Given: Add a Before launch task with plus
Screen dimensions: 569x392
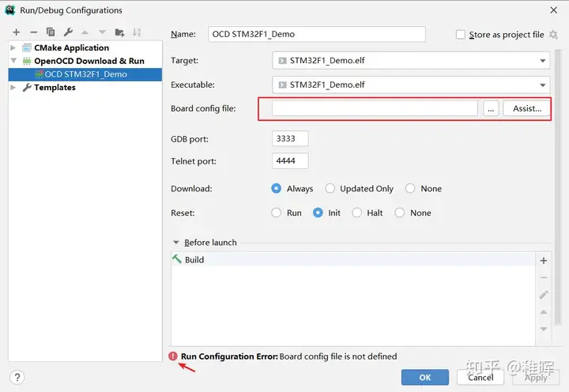Looking at the screenshot, I should [x=544, y=261].
